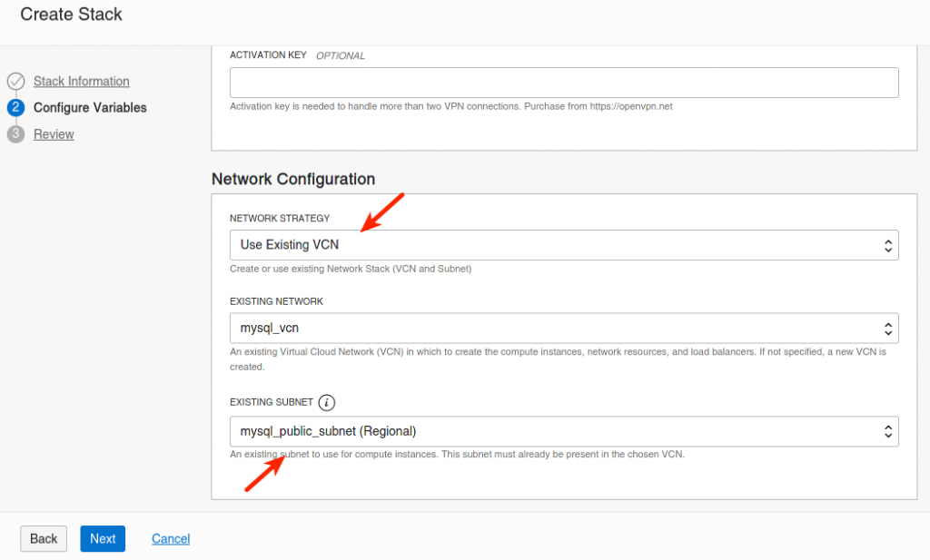Image resolution: width=930 pixels, height=560 pixels.
Task: Click the blue step 2 circle icon
Action: click(15, 108)
